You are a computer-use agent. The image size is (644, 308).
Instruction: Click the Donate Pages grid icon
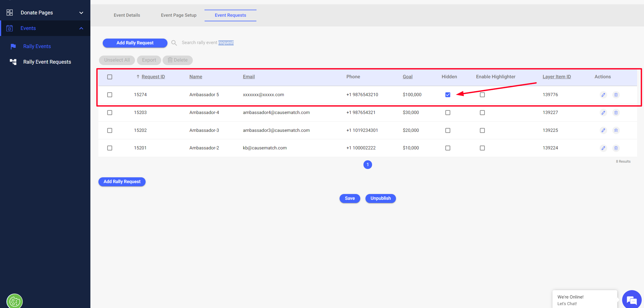[9, 12]
